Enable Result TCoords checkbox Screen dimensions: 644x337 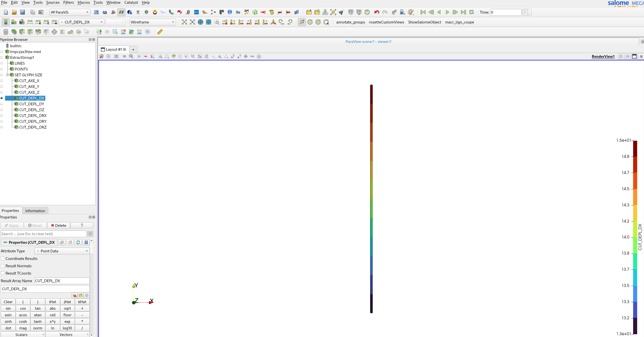[x=3, y=273]
